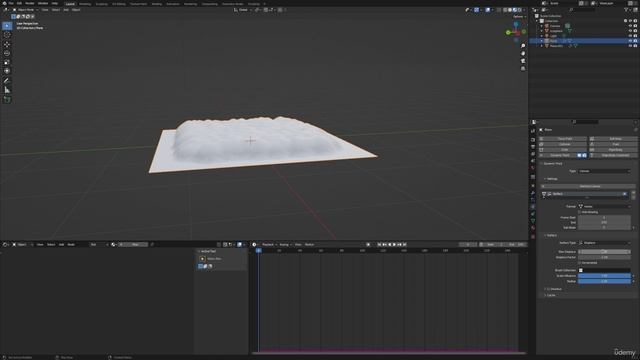Screen dimensions: 640x360
Task: Select the Cursor tool
Action: (7, 35)
